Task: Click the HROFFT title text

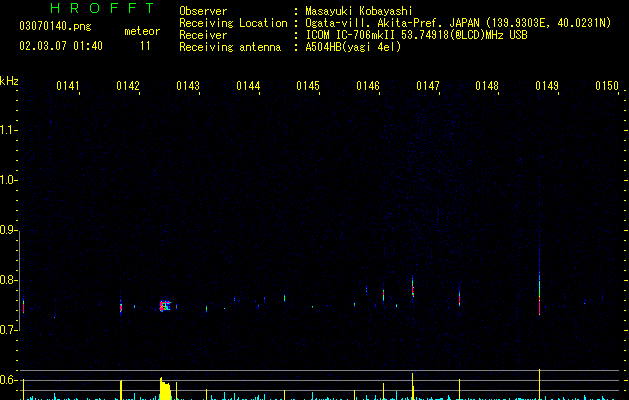Action: click(102, 8)
